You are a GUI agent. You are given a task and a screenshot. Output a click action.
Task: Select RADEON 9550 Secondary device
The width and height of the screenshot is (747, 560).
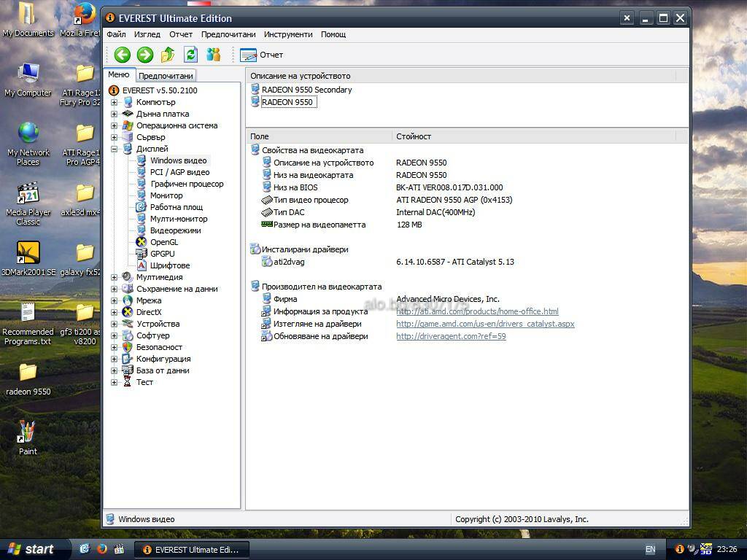pos(306,90)
